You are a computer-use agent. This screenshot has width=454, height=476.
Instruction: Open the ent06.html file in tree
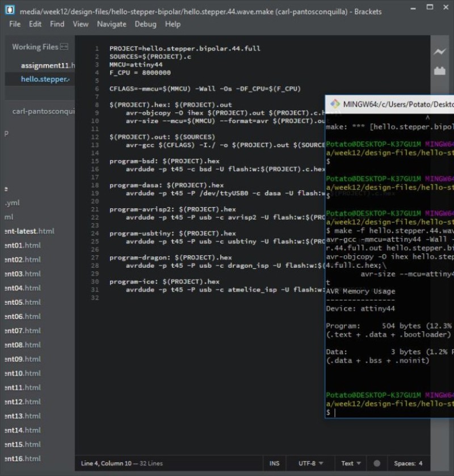coord(23,317)
